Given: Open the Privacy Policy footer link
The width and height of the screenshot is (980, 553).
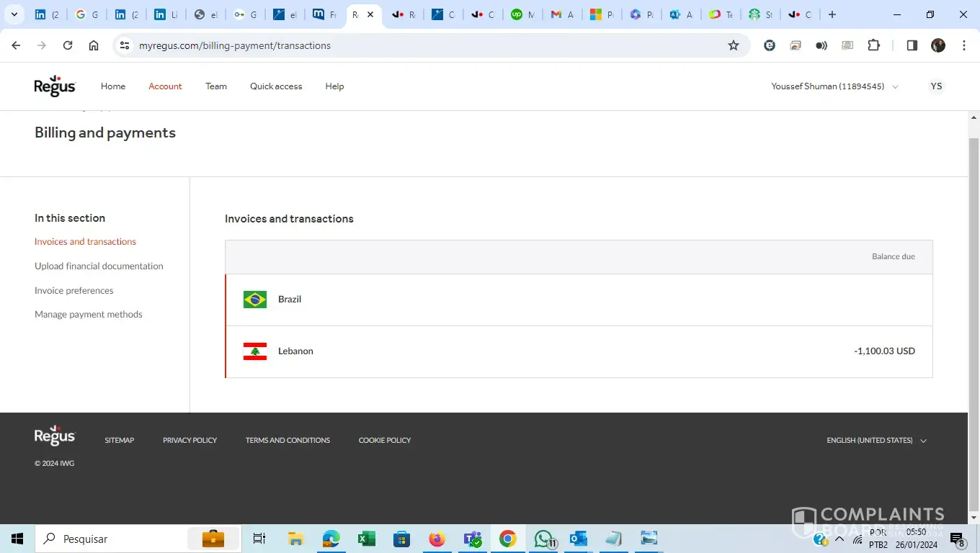Looking at the screenshot, I should tap(190, 440).
